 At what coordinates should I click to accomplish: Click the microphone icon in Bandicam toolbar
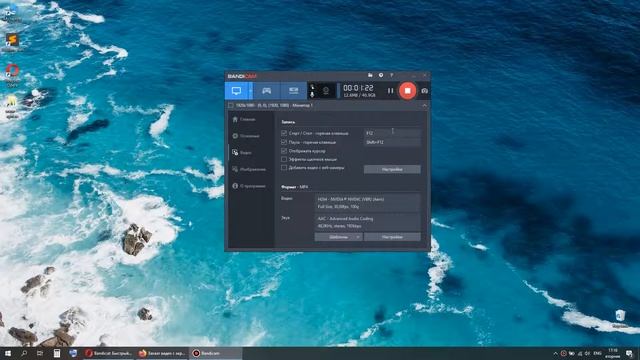[x=312, y=94]
